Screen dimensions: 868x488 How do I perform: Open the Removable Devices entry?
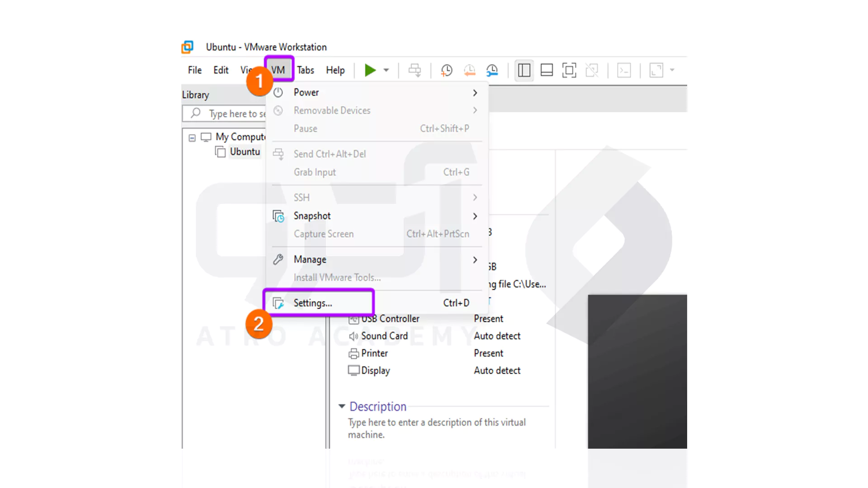[x=376, y=110]
